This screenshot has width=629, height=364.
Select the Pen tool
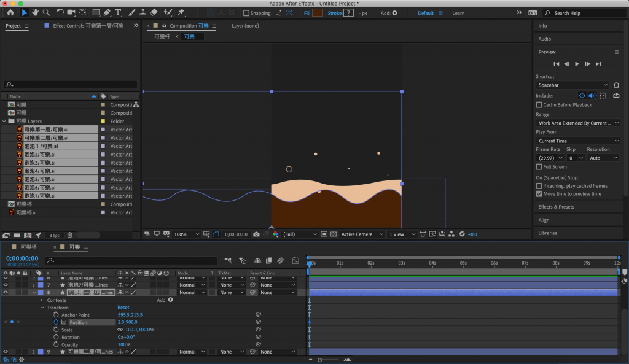pyautogui.click(x=107, y=12)
